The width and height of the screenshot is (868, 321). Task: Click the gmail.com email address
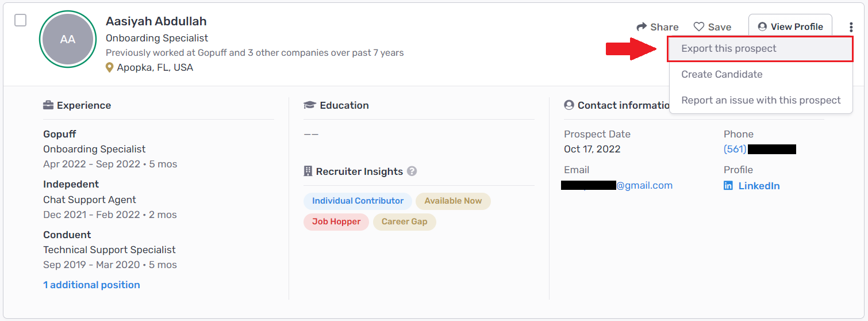click(x=617, y=185)
